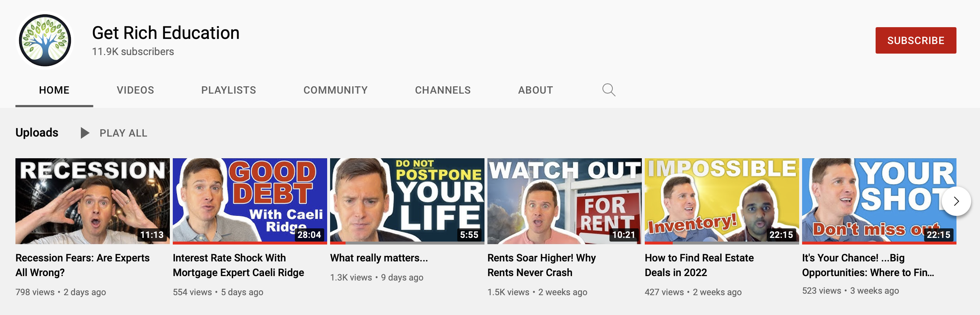Open the channel search magnifier icon

(x=608, y=90)
